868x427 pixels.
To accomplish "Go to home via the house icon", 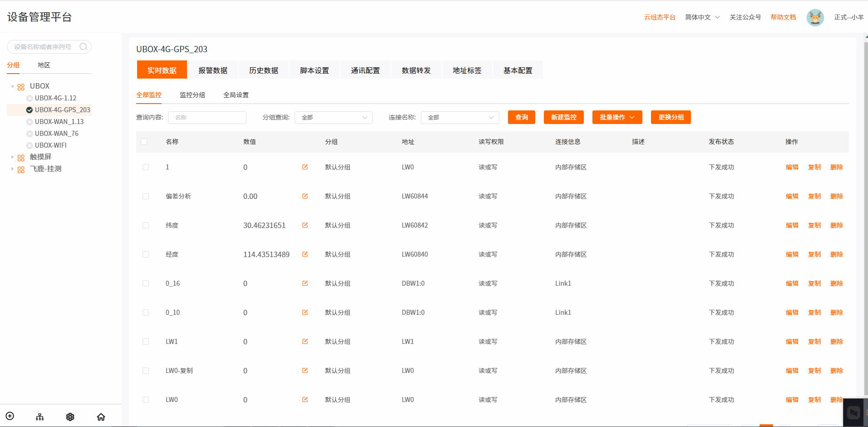I will coord(101,417).
